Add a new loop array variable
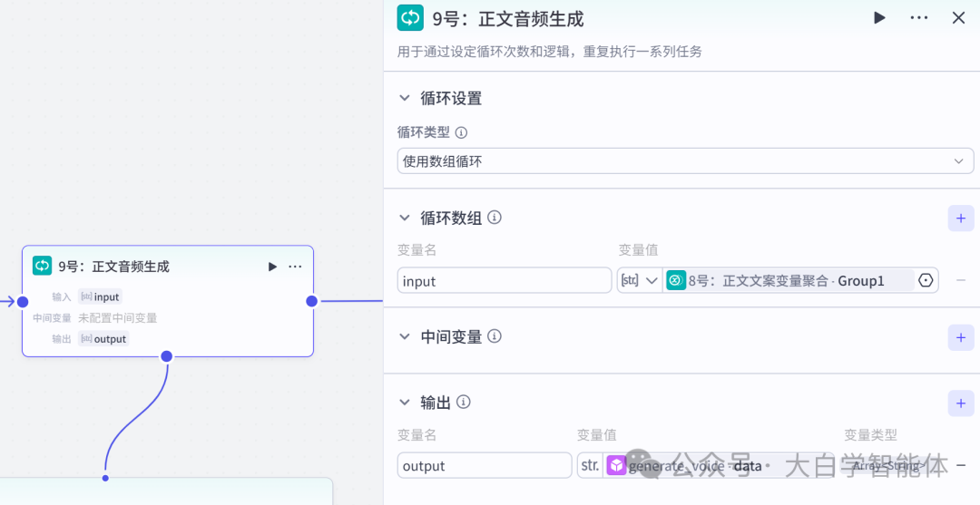 coord(961,219)
